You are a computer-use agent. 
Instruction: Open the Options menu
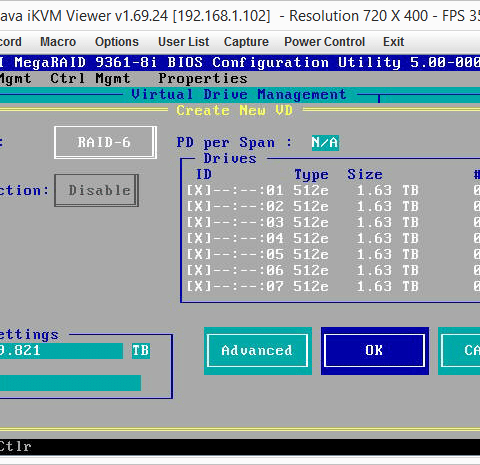117,42
